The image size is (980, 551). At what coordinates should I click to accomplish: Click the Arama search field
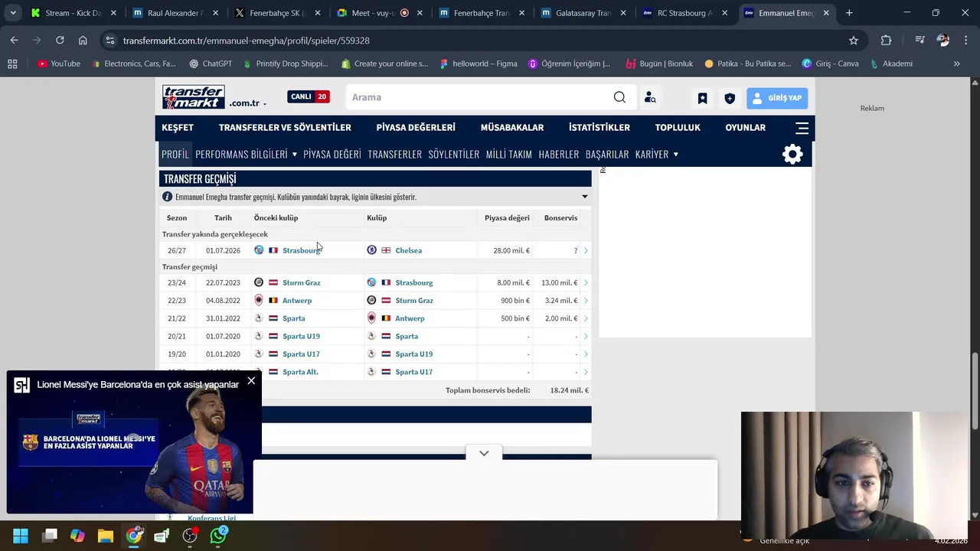tap(479, 97)
